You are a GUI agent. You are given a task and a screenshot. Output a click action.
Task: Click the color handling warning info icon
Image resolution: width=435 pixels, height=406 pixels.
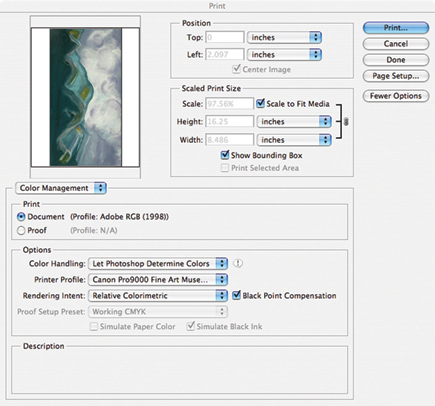pyautogui.click(x=238, y=263)
